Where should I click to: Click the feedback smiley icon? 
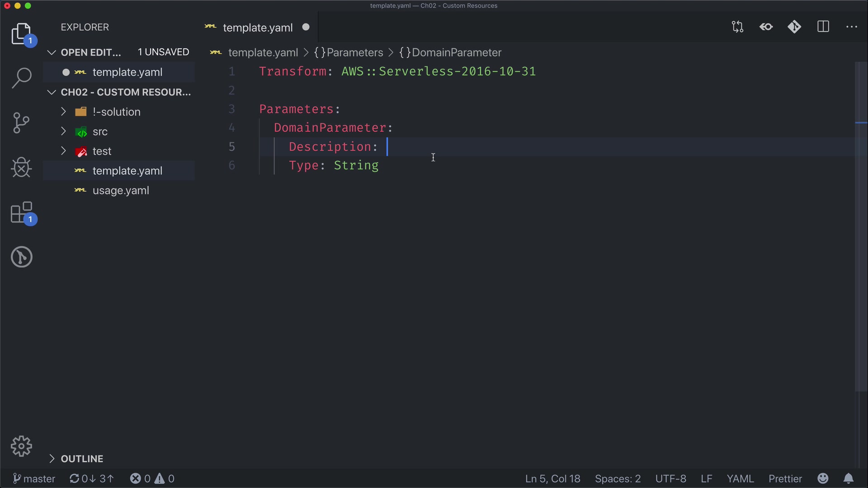coord(823,479)
